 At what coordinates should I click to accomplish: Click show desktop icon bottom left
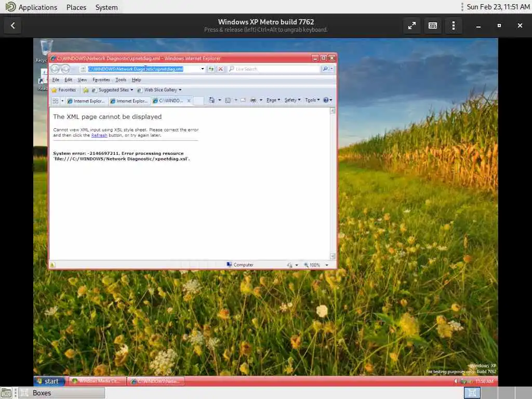tap(6, 393)
